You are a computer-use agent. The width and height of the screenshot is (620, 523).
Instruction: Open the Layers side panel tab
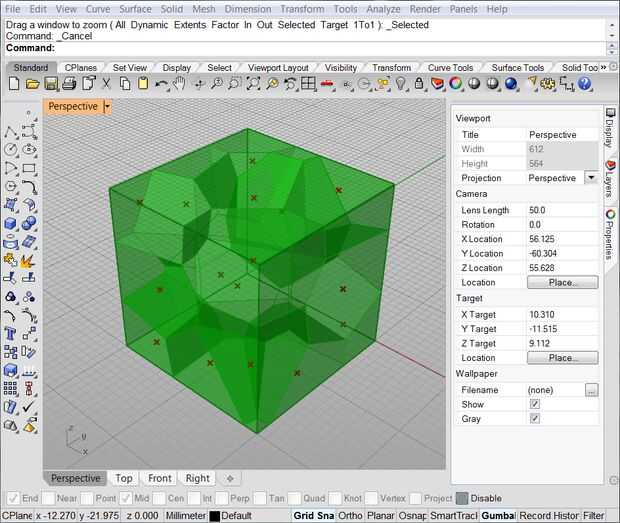tap(610, 178)
